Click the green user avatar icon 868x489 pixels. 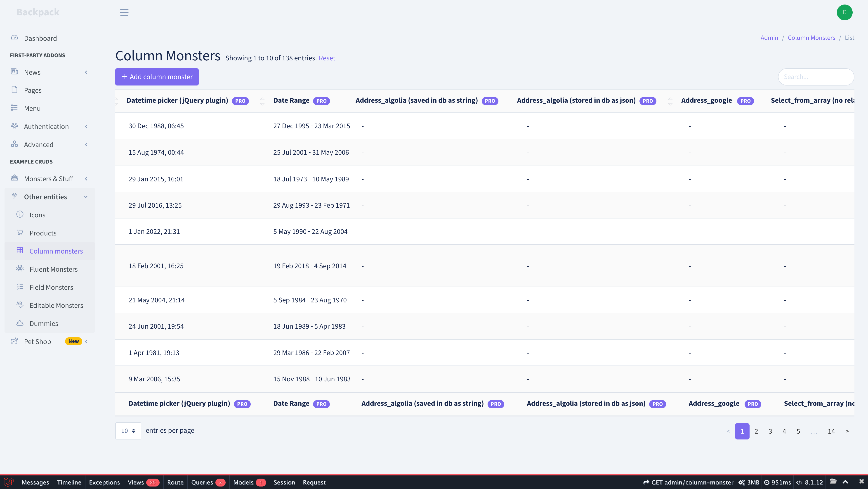click(844, 12)
